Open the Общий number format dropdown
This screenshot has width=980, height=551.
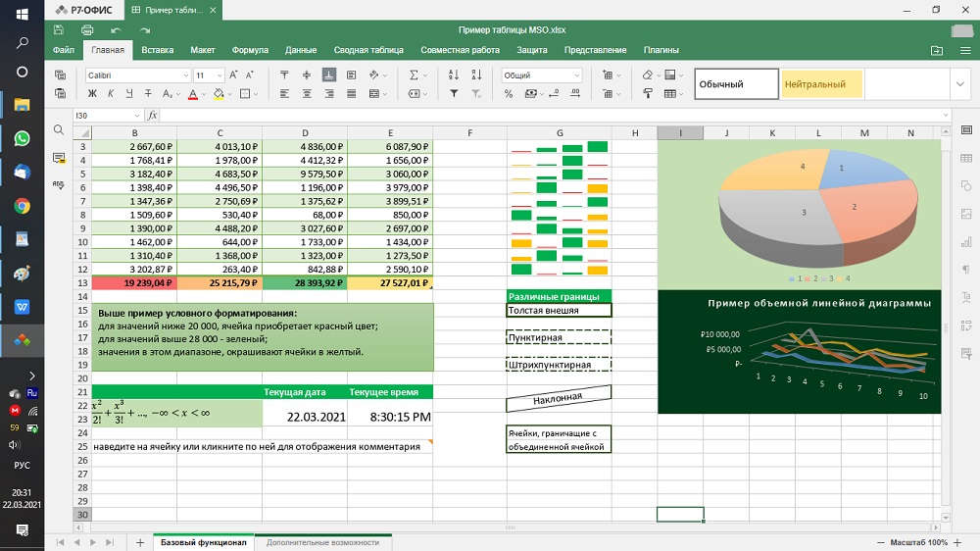tap(575, 75)
